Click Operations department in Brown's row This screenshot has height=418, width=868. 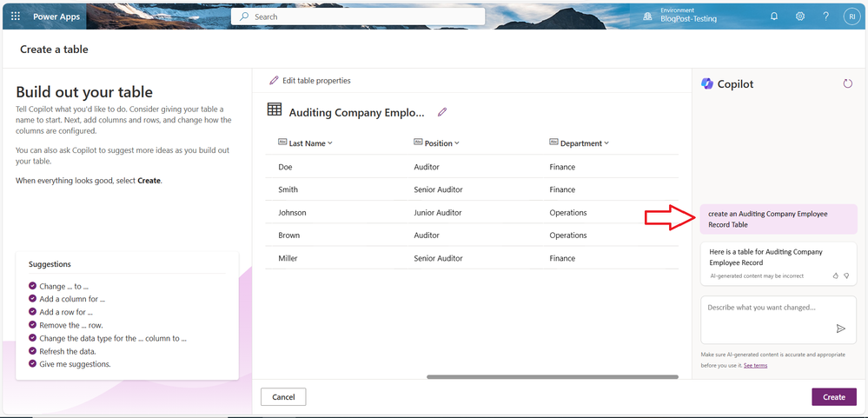tap(568, 236)
